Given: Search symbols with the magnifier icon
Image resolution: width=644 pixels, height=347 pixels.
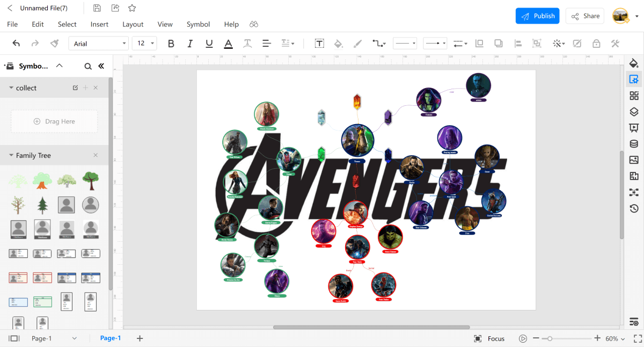Looking at the screenshot, I should coord(88,66).
